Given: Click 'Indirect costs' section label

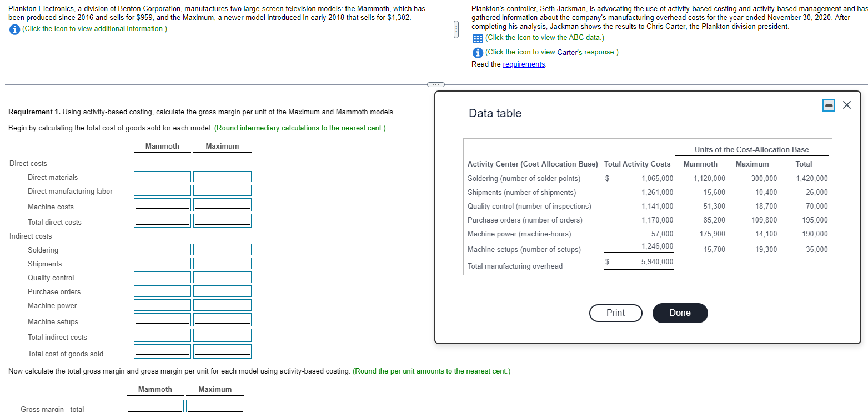Looking at the screenshot, I should click(31, 236).
